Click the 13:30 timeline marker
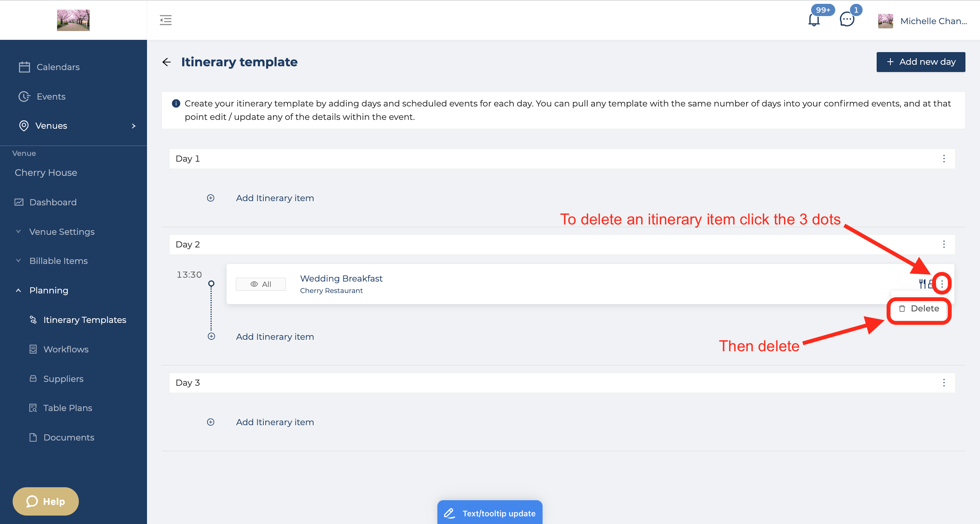The height and width of the screenshot is (524, 980). [x=211, y=283]
